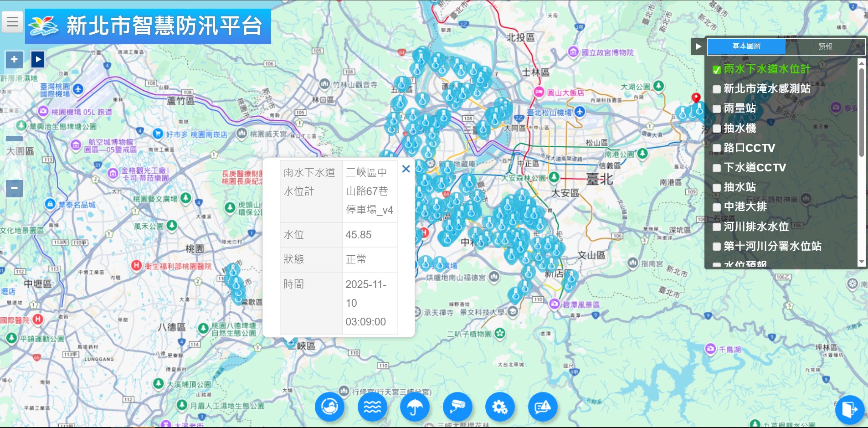Open the hamburger menu beside platform title
This screenshot has height=428, width=868.
coord(12,21)
